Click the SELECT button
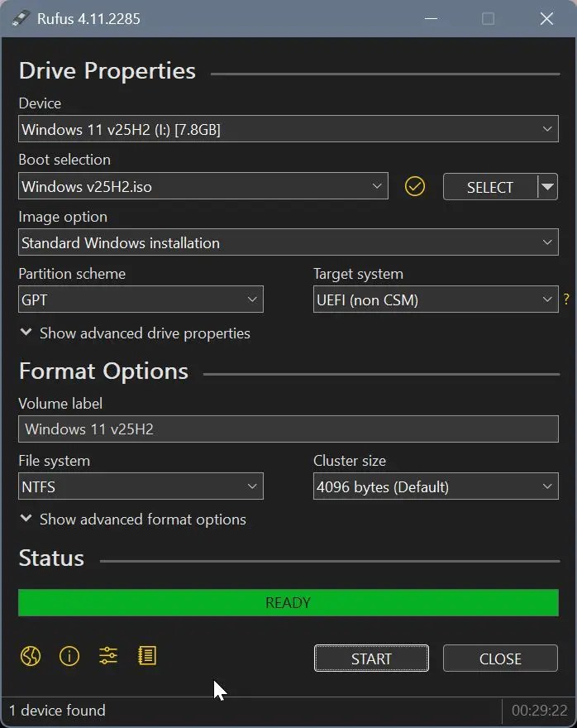Image resolution: width=577 pixels, height=728 pixels. tap(490, 187)
